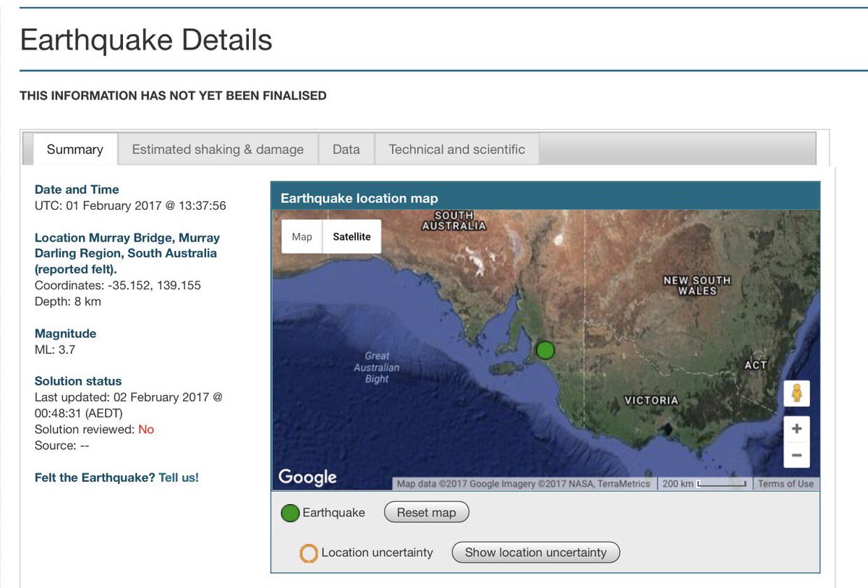Image resolution: width=868 pixels, height=588 pixels.
Task: Click the Date and Time heading
Action: (77, 189)
